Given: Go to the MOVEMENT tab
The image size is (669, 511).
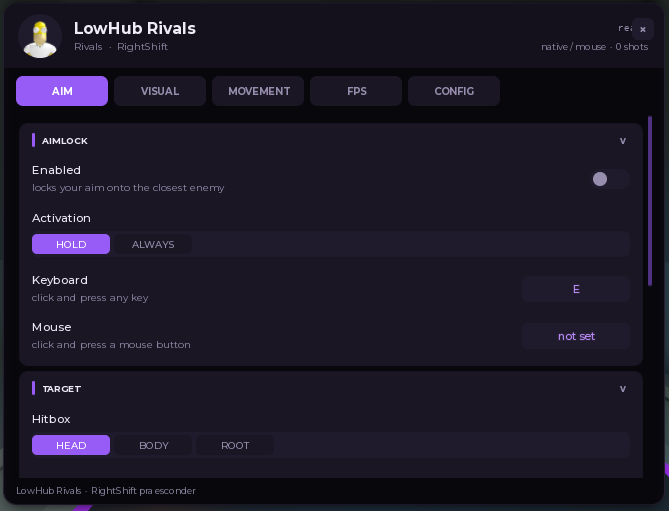Looking at the screenshot, I should coord(258,91).
